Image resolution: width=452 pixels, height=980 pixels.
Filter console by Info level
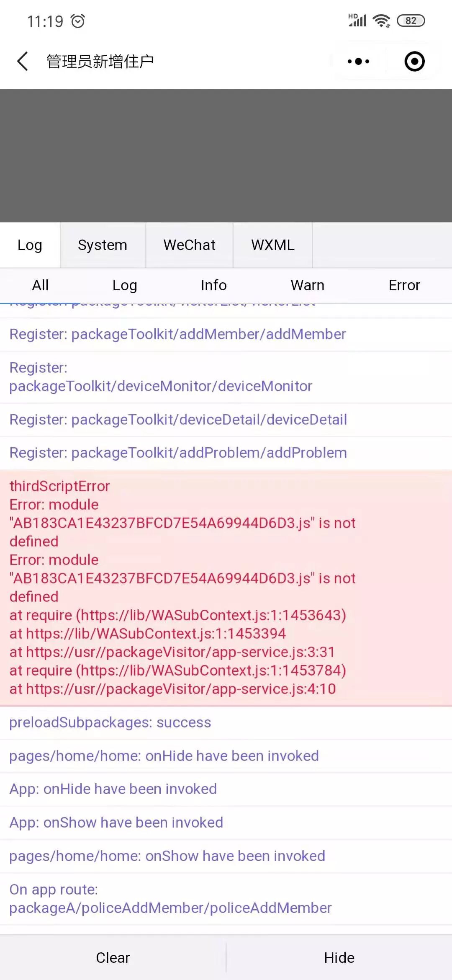coord(214,285)
